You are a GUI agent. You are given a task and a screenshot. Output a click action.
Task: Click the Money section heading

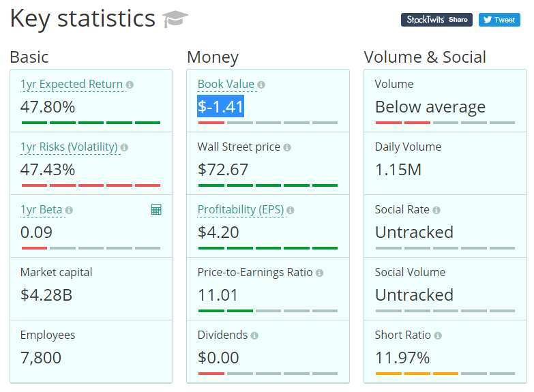213,57
